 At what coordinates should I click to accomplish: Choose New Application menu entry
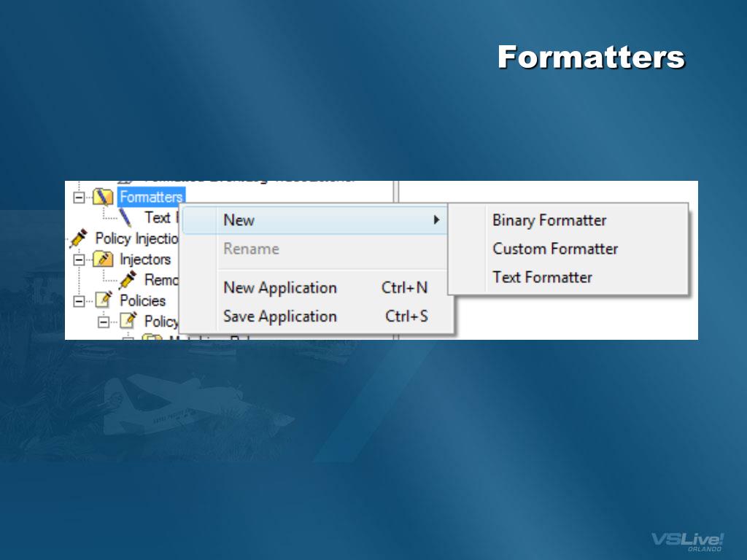click(x=317, y=287)
